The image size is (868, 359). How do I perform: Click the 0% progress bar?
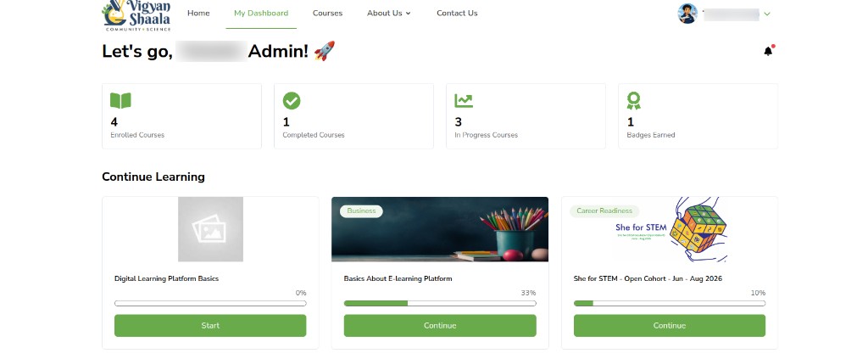point(210,304)
